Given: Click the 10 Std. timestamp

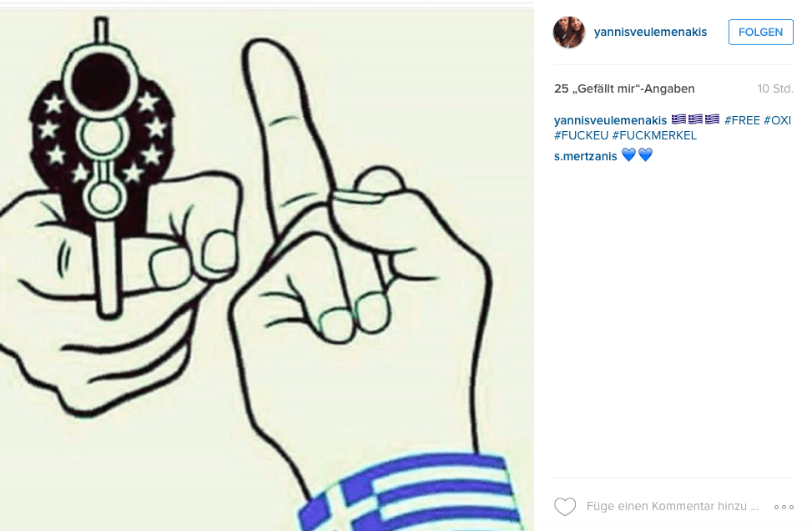Looking at the screenshot, I should [x=775, y=88].
